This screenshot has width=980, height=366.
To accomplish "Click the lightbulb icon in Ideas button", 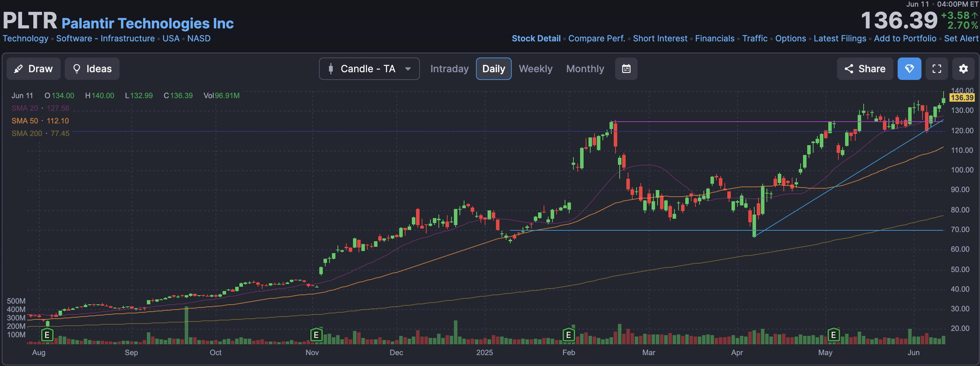I will [76, 69].
